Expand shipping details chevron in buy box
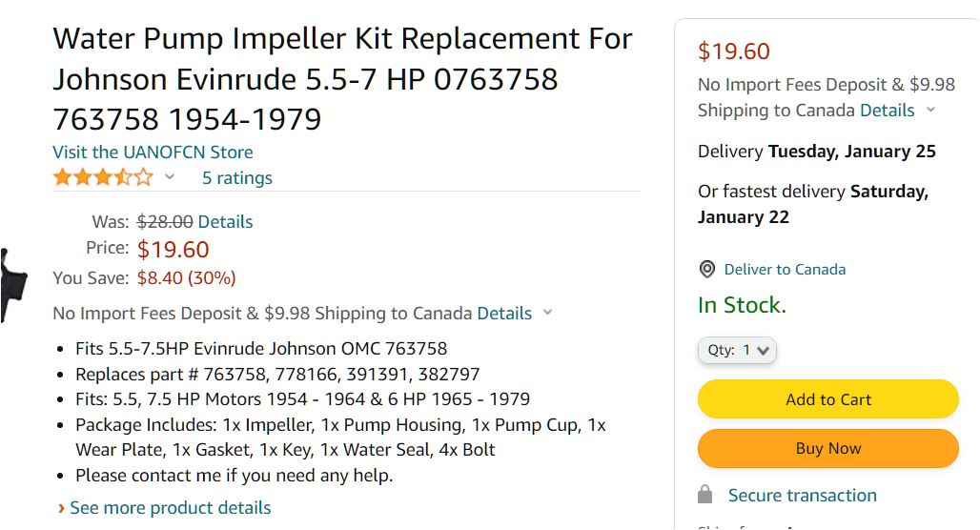The image size is (980, 530). [x=930, y=110]
